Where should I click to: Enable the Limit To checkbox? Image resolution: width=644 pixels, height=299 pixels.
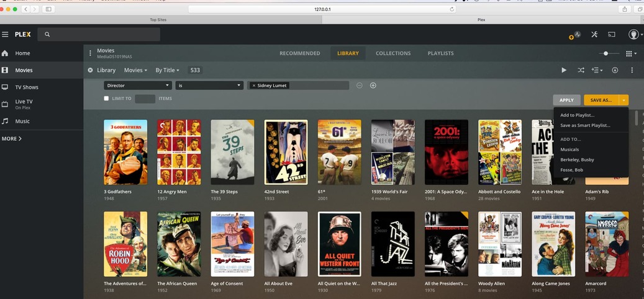point(106,99)
